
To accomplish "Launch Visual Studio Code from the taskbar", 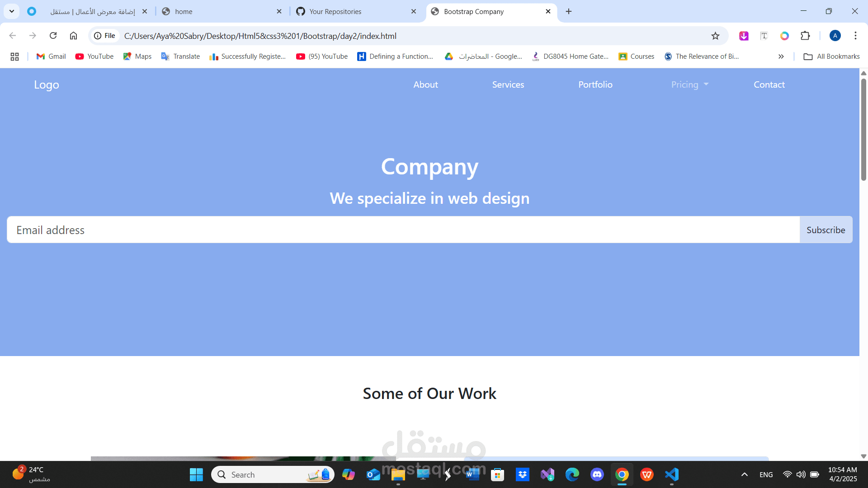I will click(x=672, y=474).
